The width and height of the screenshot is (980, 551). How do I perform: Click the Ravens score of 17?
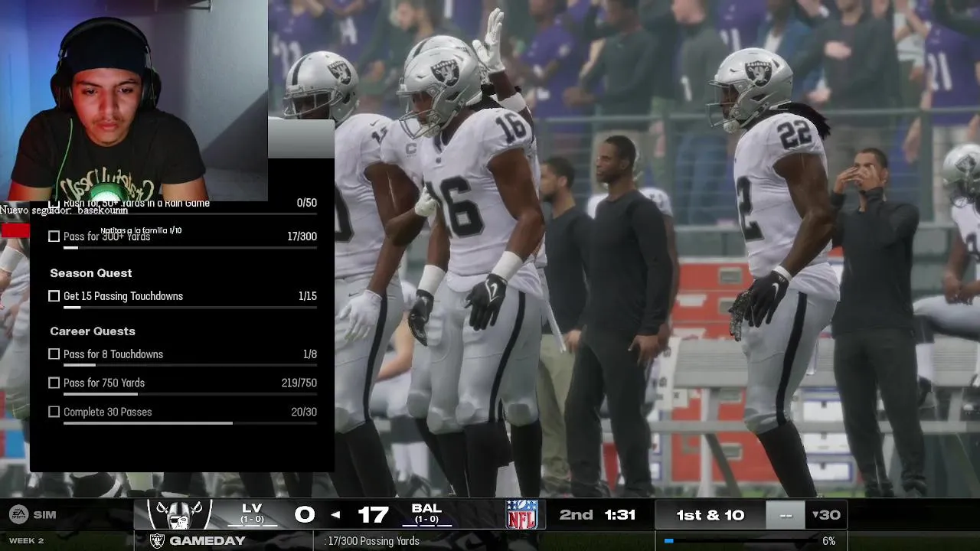point(373,515)
